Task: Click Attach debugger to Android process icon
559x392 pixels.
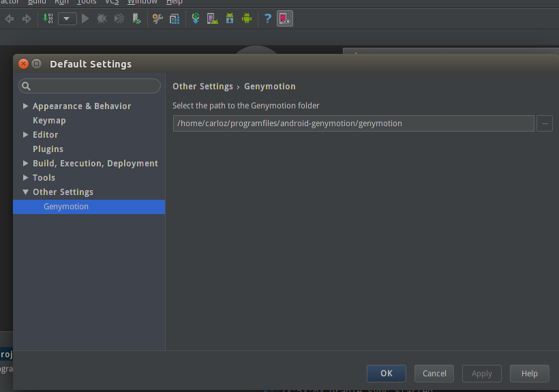Action: tap(136, 18)
